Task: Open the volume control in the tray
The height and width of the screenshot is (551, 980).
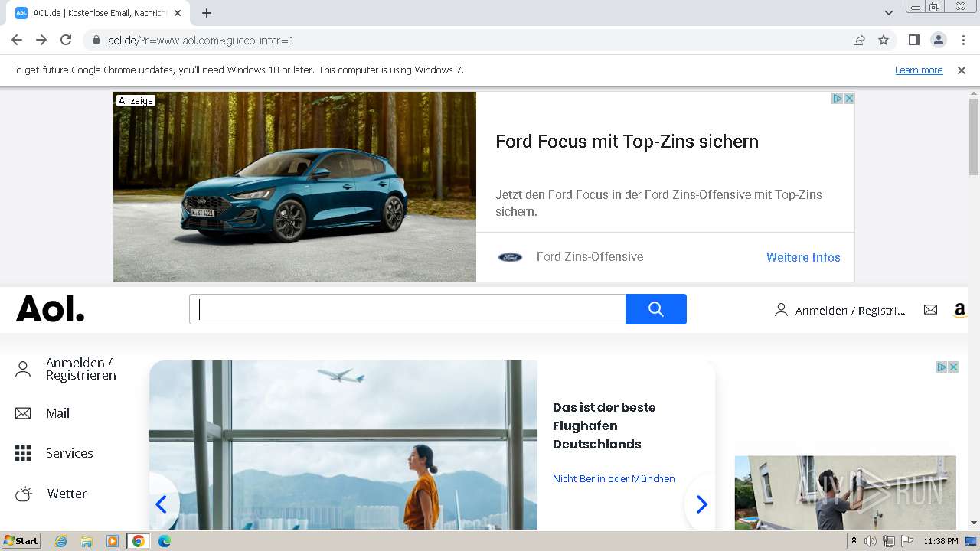Action: 871,541
